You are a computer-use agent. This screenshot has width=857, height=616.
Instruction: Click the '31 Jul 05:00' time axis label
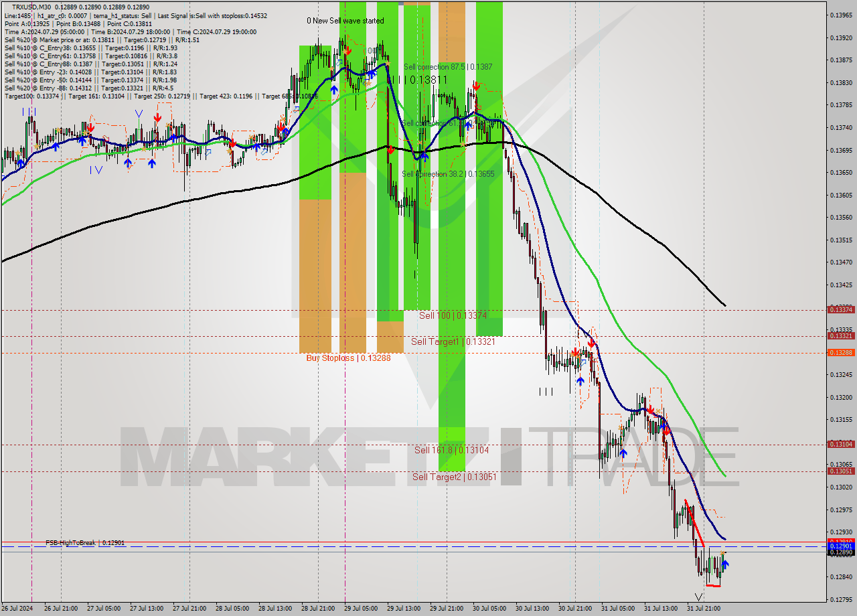(618, 609)
